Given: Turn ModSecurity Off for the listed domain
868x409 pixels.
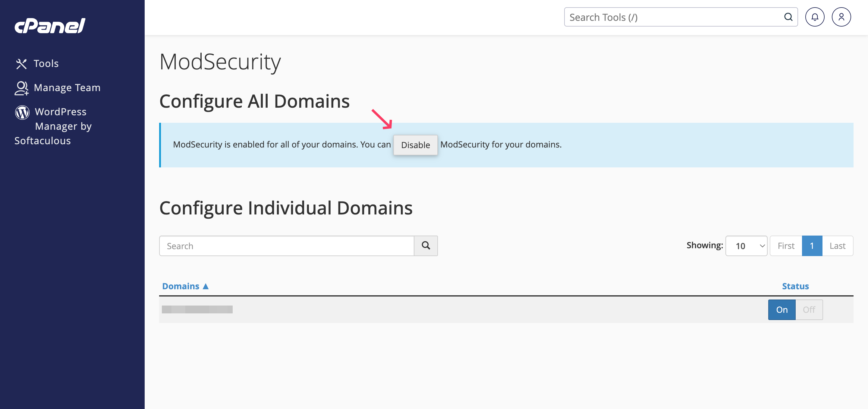Looking at the screenshot, I should pyautogui.click(x=809, y=309).
